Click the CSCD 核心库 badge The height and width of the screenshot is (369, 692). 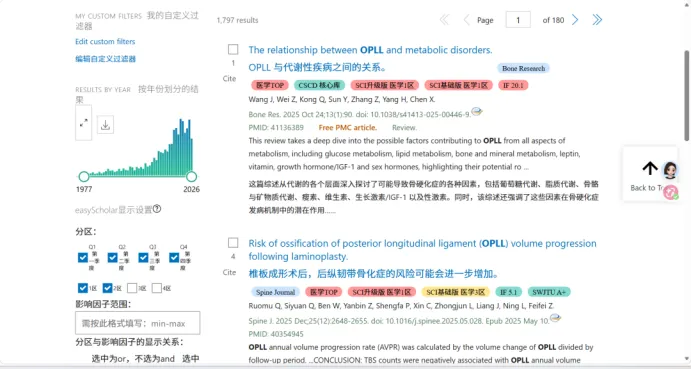tap(319, 85)
